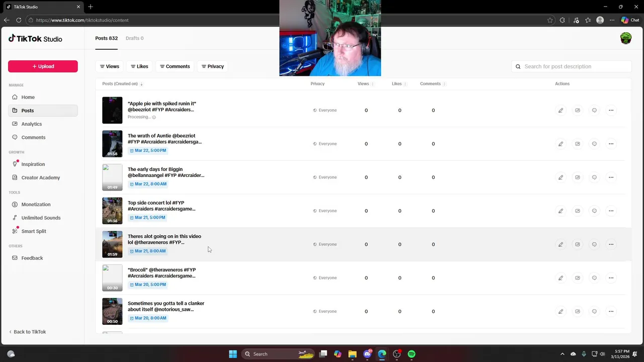Open the Comments filter dropdown
Image resolution: width=644 pixels, height=362 pixels.
coord(175,66)
